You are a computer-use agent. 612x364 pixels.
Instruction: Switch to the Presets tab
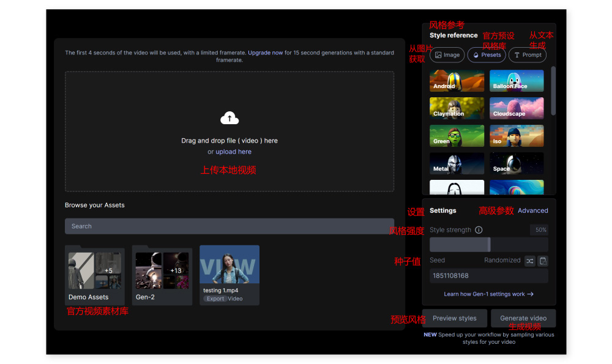pyautogui.click(x=486, y=55)
